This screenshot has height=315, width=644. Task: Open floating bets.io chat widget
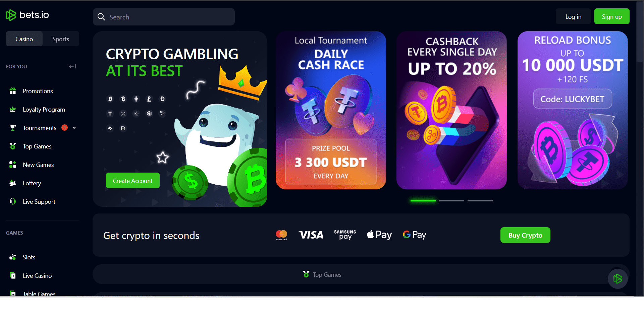click(x=618, y=278)
